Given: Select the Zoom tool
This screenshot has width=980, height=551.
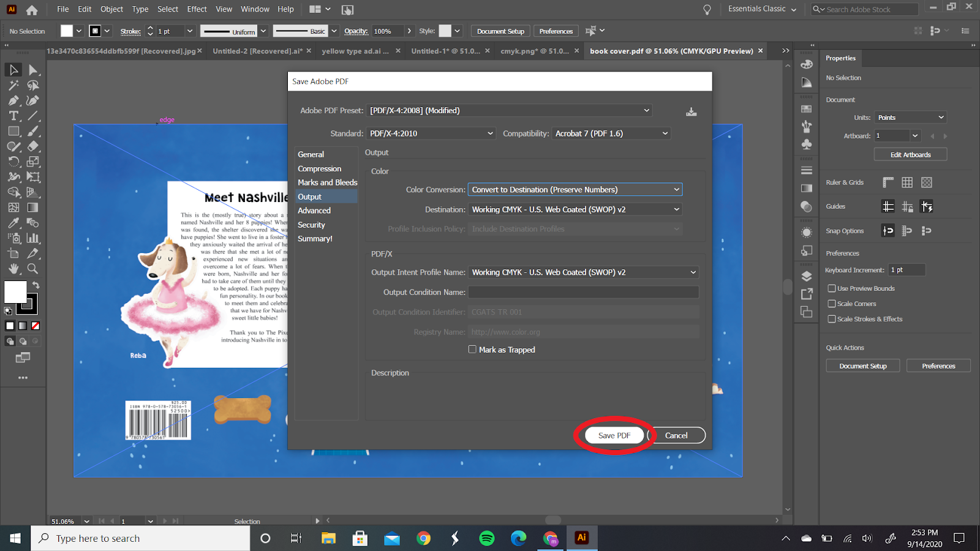Looking at the screenshot, I should coord(33,269).
